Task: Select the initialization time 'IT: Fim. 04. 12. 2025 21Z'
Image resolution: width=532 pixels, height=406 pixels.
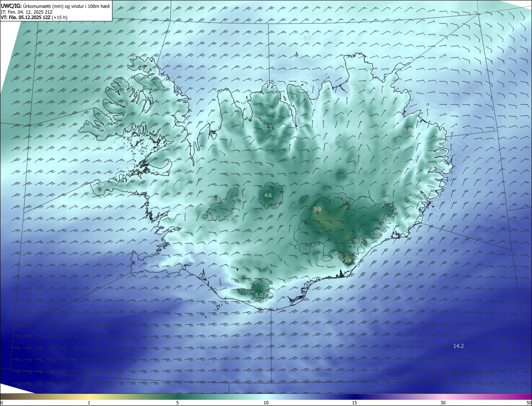Action: click(26, 12)
